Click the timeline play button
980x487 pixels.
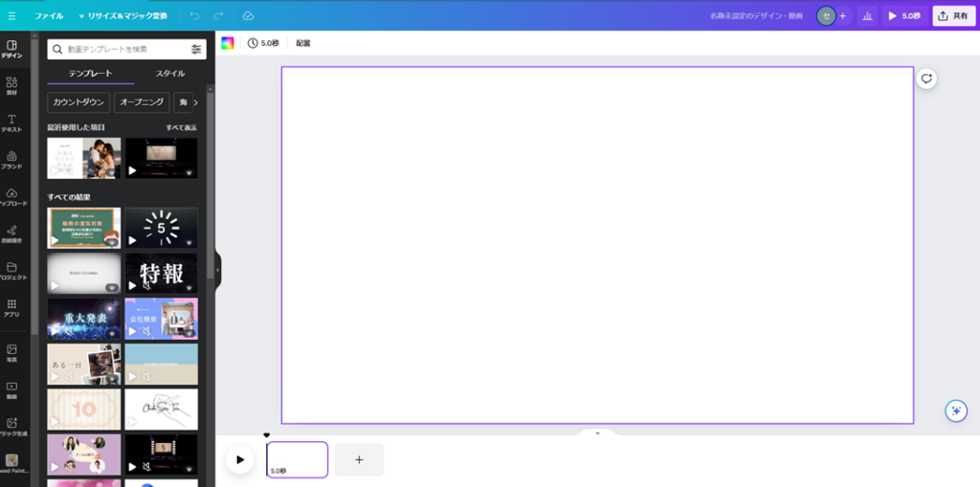(239, 459)
